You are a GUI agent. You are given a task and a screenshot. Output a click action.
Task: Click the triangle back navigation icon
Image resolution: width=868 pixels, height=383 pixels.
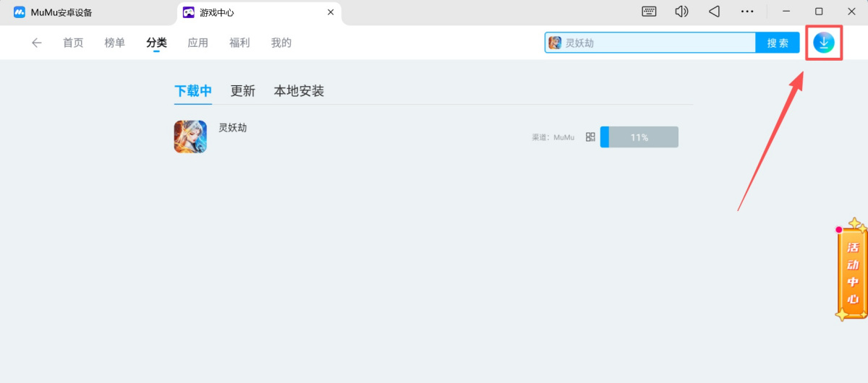pos(714,12)
